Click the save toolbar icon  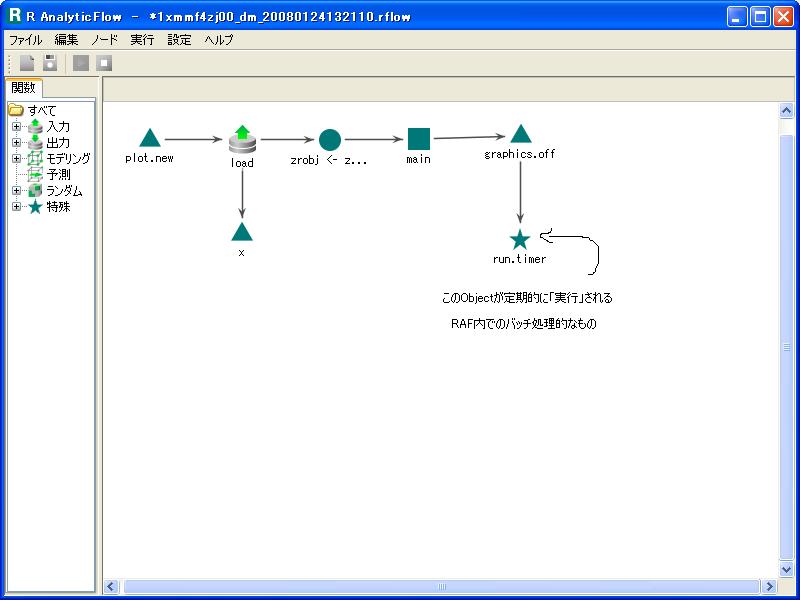point(49,63)
